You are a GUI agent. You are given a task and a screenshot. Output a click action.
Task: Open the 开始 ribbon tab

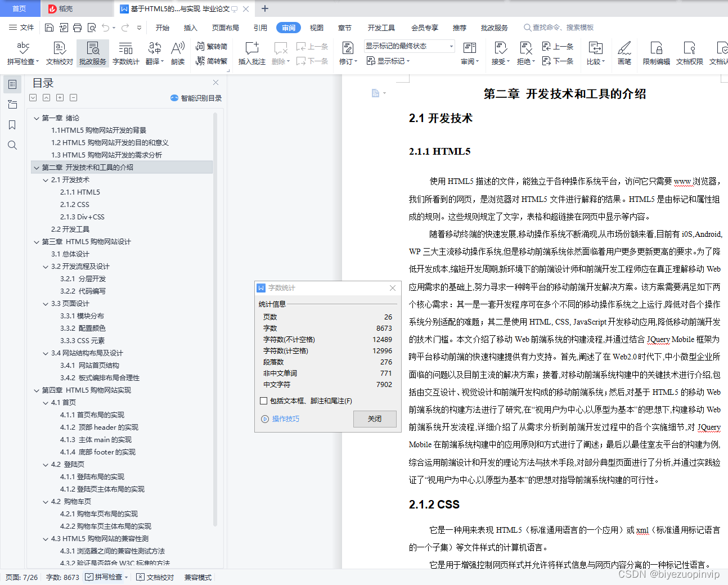coord(163,28)
